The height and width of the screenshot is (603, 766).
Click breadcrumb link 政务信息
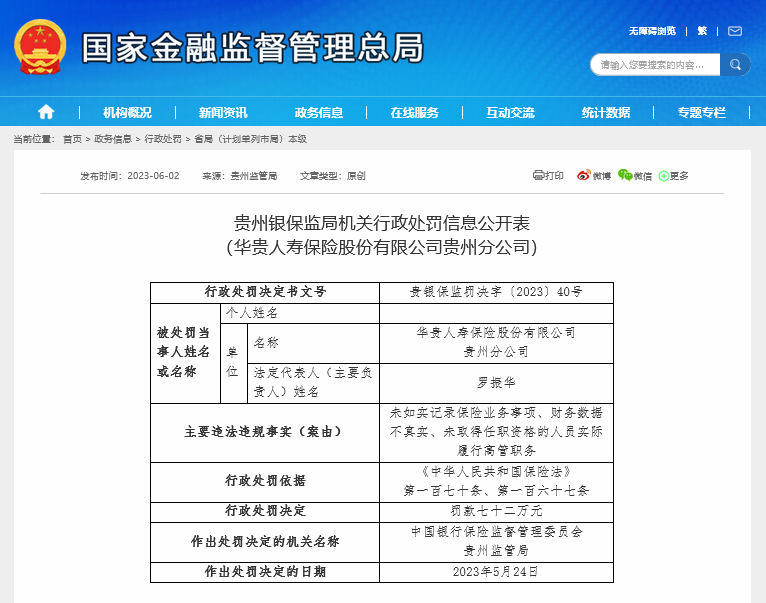[x=113, y=139]
